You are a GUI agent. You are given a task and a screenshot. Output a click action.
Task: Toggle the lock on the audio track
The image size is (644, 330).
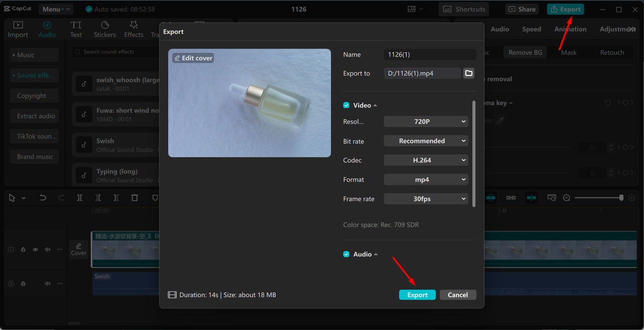tap(23, 284)
